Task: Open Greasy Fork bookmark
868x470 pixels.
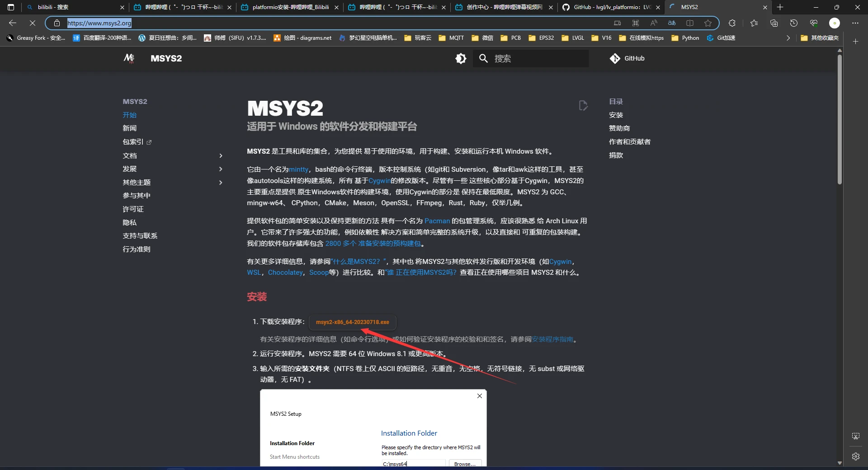Action: 36,38
